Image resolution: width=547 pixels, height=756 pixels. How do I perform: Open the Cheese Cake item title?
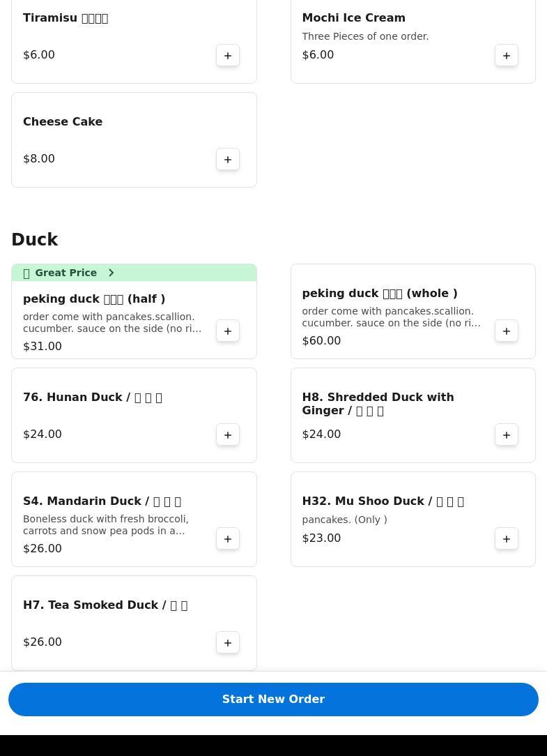pyautogui.click(x=63, y=121)
